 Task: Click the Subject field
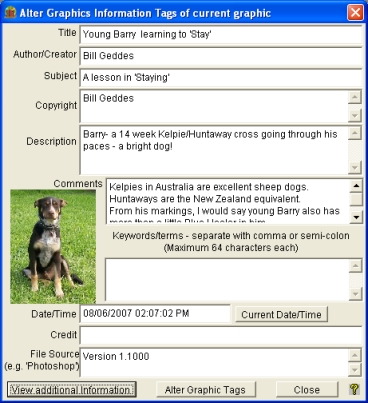coord(221,78)
